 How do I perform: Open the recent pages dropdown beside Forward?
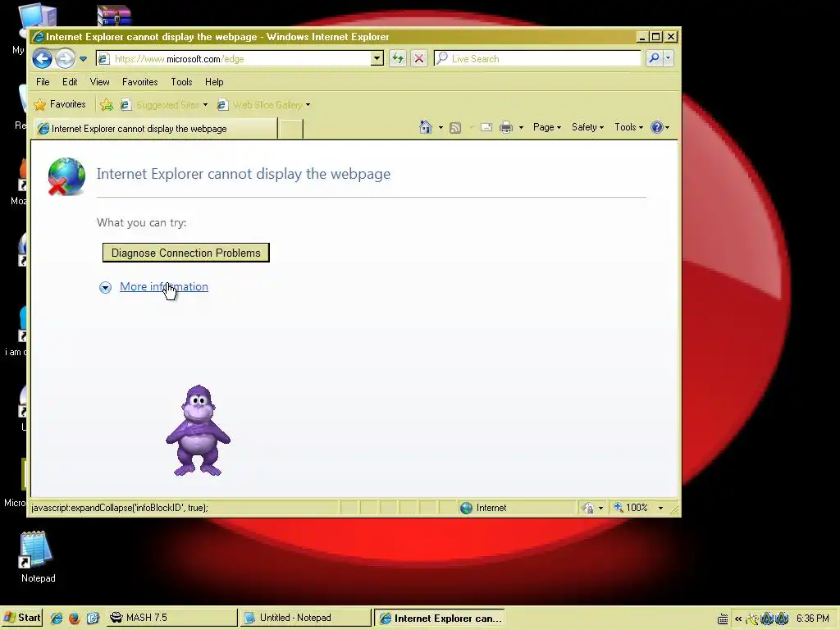click(x=83, y=58)
